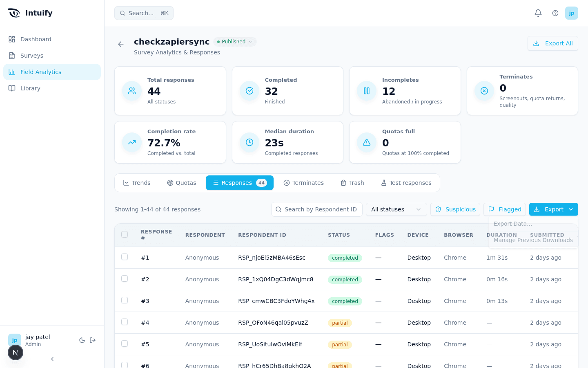The height and width of the screenshot is (368, 588).
Task: Click the Completion rate trend icon
Action: pyautogui.click(x=132, y=142)
